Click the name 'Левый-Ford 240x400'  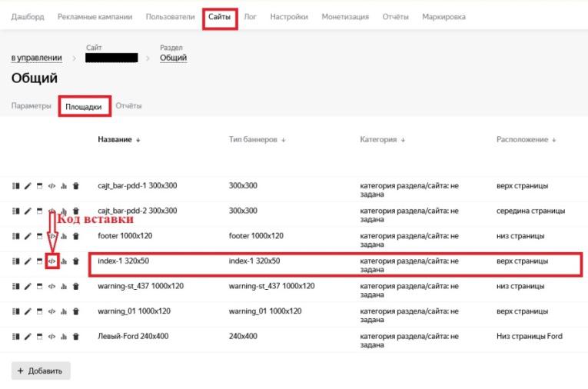133,337
